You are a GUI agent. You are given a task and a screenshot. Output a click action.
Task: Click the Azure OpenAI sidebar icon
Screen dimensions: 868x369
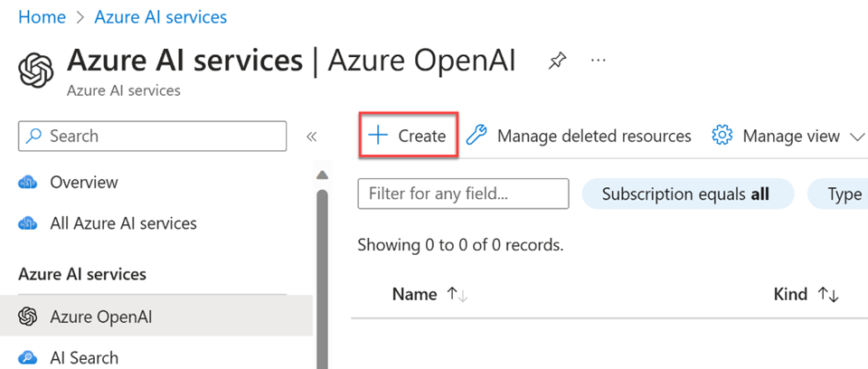[28, 317]
